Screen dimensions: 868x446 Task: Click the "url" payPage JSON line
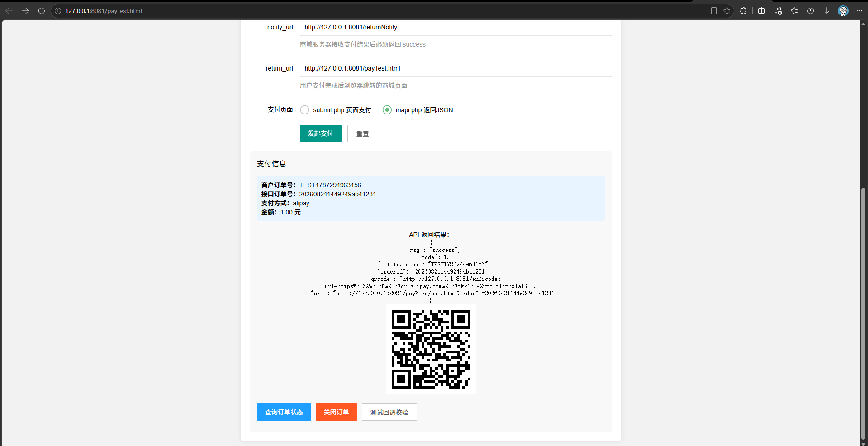434,294
